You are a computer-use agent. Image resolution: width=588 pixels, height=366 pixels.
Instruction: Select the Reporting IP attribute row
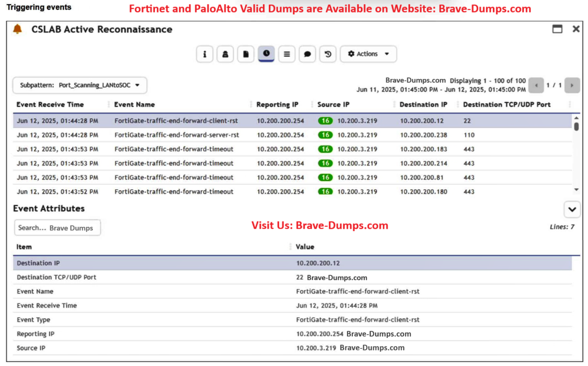(35, 334)
